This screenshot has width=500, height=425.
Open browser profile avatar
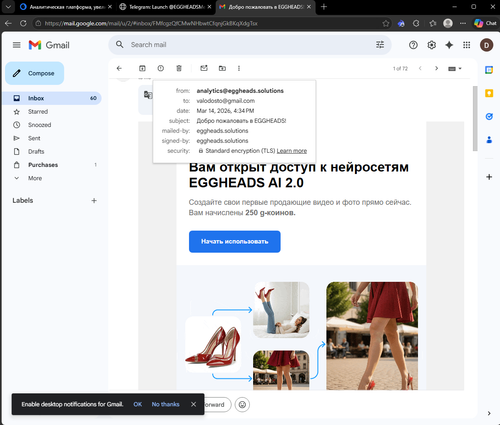click(448, 23)
